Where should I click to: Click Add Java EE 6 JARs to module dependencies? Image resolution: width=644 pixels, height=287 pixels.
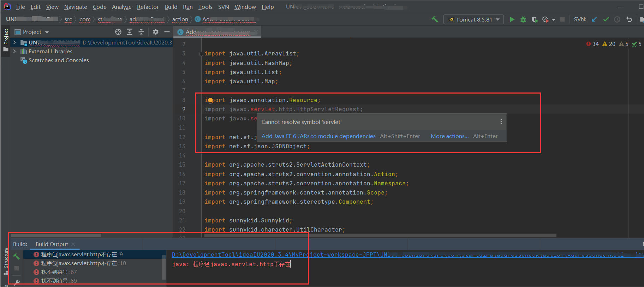pyautogui.click(x=318, y=136)
